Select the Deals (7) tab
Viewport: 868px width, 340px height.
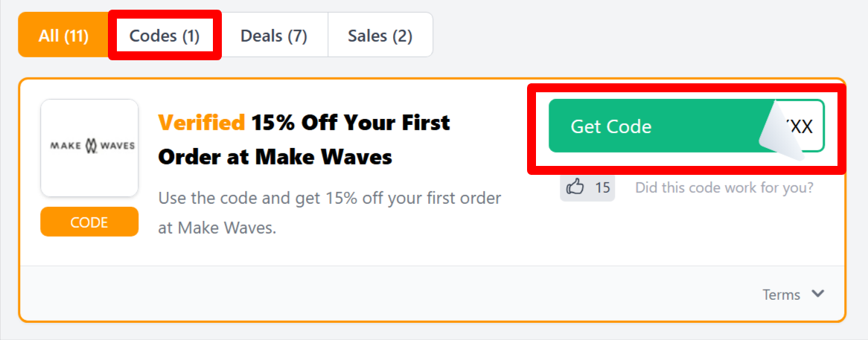tap(274, 35)
